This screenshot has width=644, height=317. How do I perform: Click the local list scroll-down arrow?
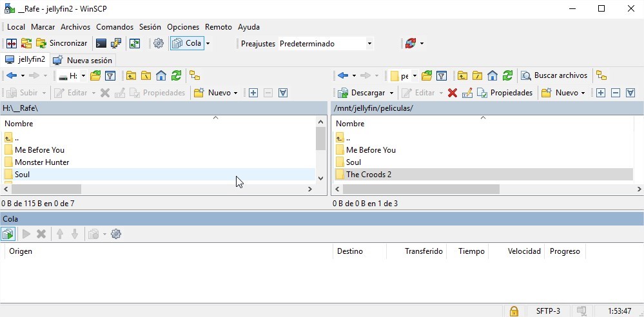[x=321, y=178]
